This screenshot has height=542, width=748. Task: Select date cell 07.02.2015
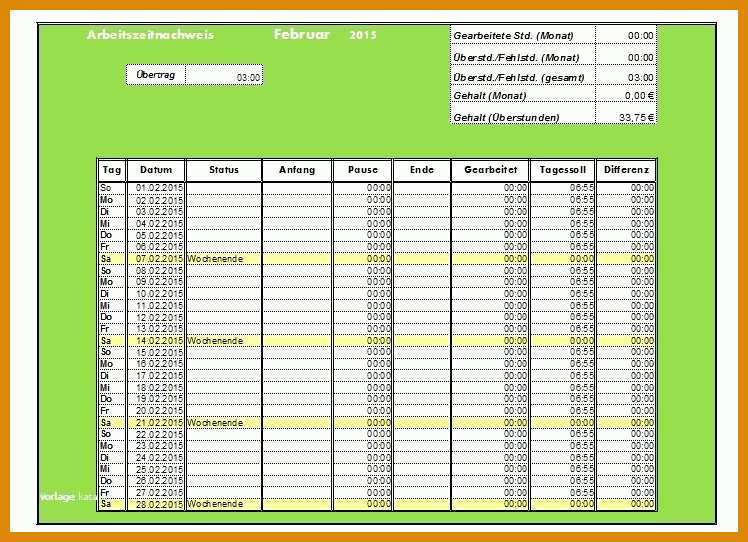pos(156,259)
